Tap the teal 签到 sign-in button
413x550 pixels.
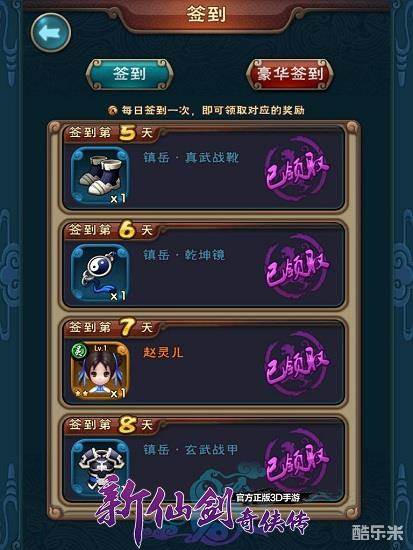pos(130,74)
